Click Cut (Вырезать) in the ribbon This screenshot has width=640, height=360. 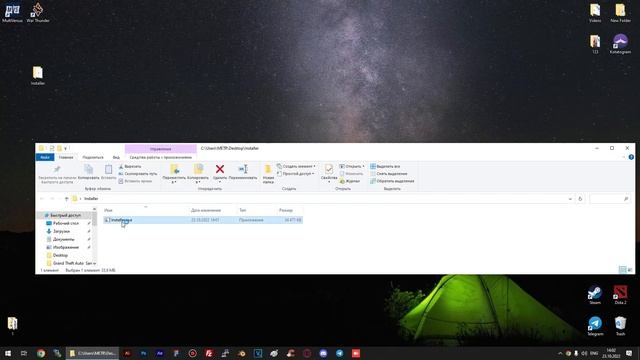(130, 167)
